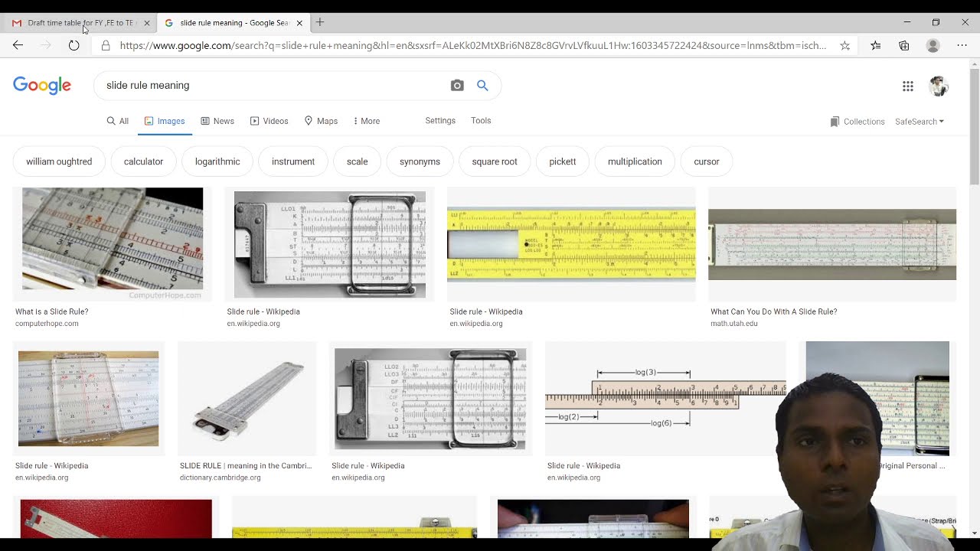The width and height of the screenshot is (980, 551).
Task: Open the Tools filter options
Action: [x=481, y=121]
